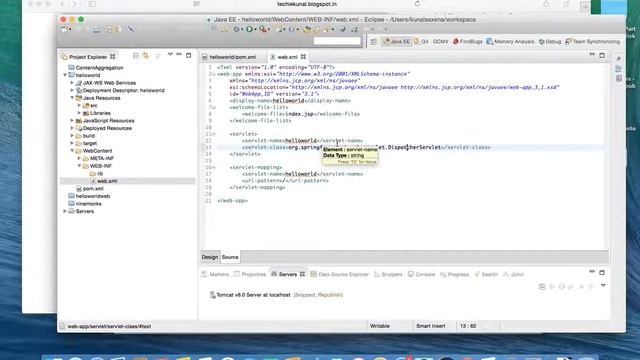The image size is (640, 360).
Task: Select the lib folder under WEB-INF
Action: click(x=100, y=173)
